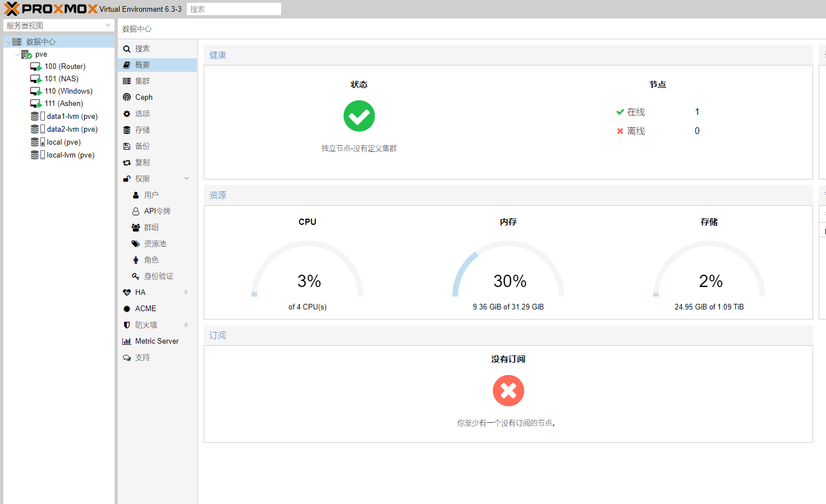Click the 100 (Router) VM monitor icon
The image size is (826, 504).
(36, 67)
